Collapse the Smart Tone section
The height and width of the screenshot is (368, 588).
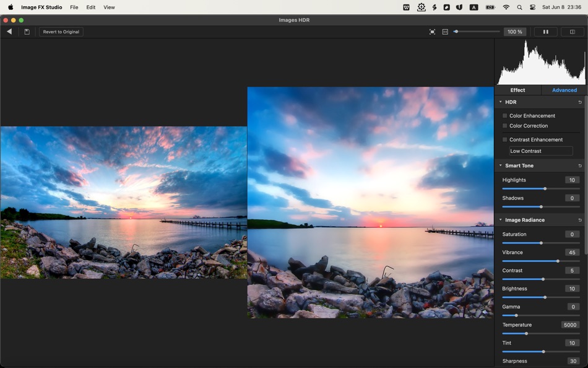[x=500, y=165]
